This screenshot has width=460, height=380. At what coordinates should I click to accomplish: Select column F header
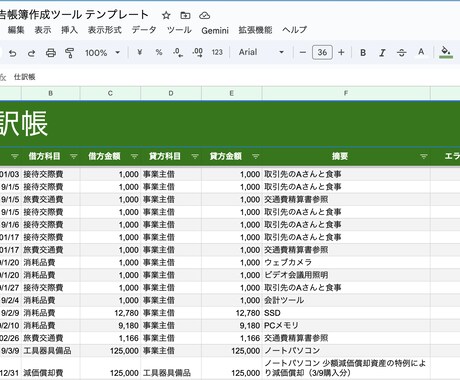pos(346,93)
